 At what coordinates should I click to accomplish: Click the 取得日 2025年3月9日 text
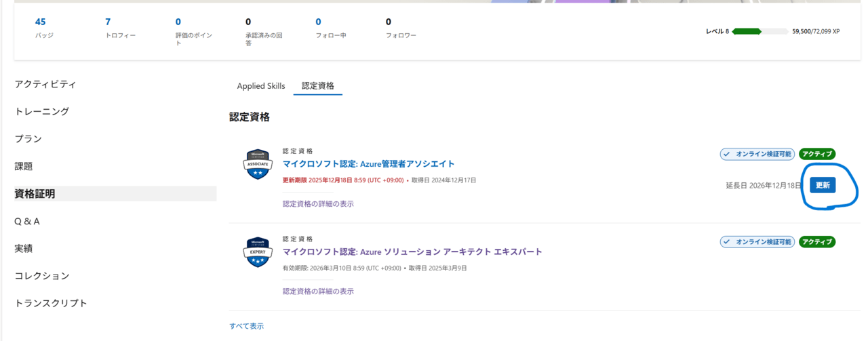[x=437, y=268]
